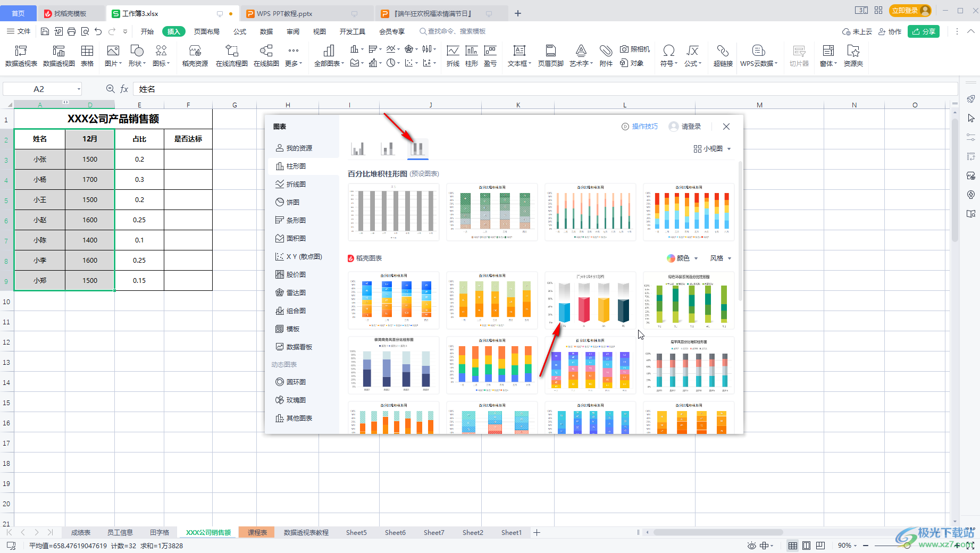Close the chart dialog
Screen dimensions: 980x553
(726, 127)
